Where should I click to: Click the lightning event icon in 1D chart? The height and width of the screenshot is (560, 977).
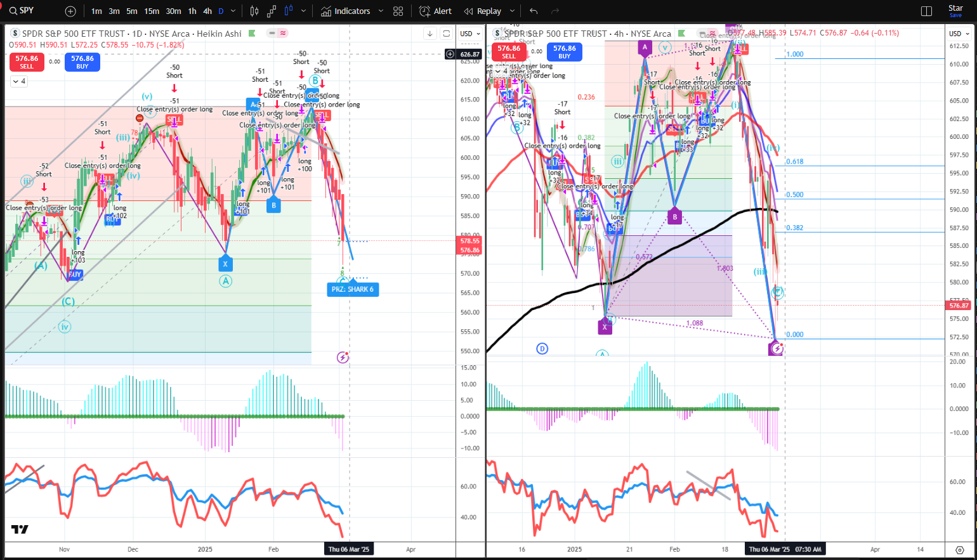(x=343, y=357)
